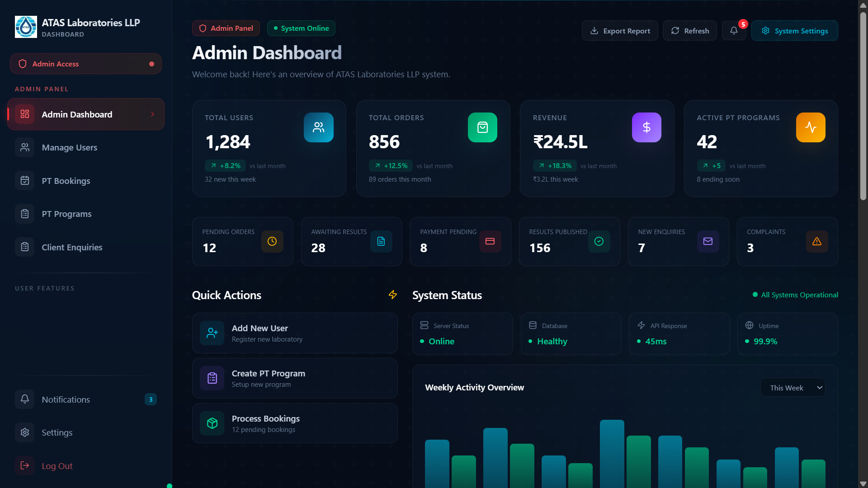Click the Create PT Program action
Viewport: 868px width, 488px height.
pos(295,378)
